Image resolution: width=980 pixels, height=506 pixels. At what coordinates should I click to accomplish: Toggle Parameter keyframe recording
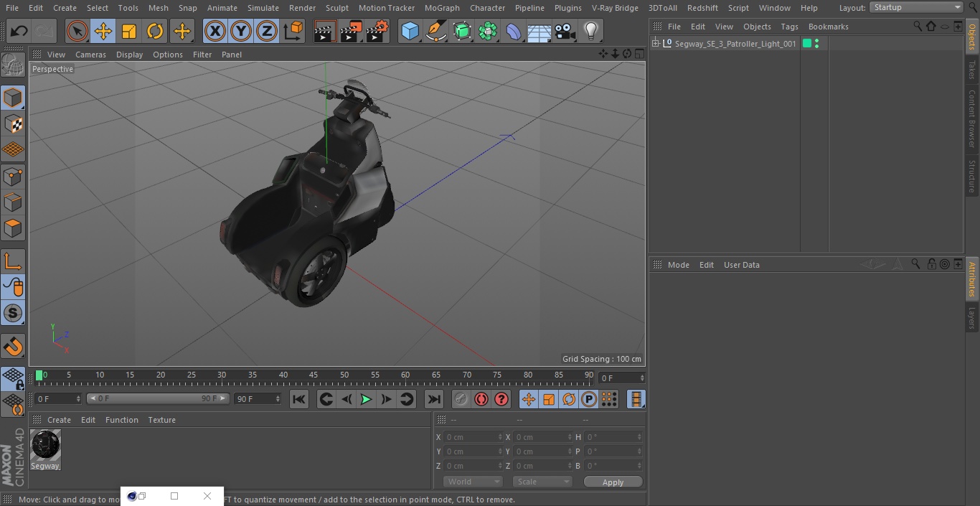(x=589, y=399)
